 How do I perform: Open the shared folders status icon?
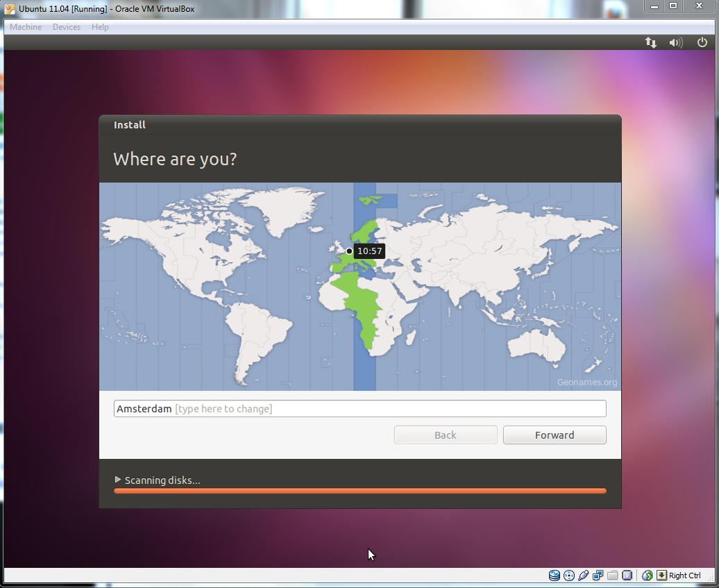(x=613, y=576)
